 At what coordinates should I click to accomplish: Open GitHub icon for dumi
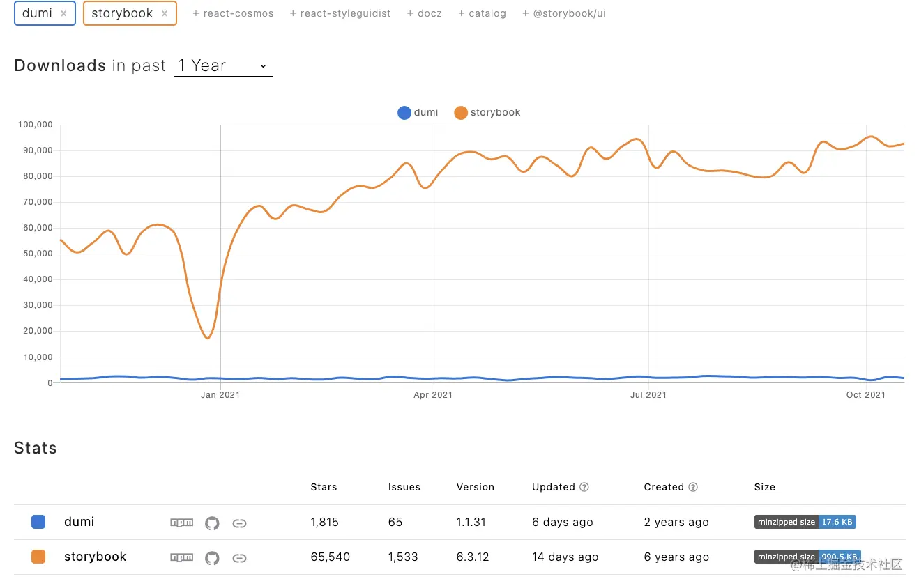tap(212, 523)
